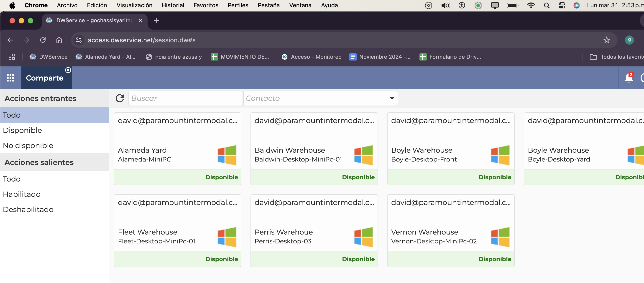Click Perris-Desktop-03 agent name
This screenshot has width=644, height=283.
tap(283, 241)
